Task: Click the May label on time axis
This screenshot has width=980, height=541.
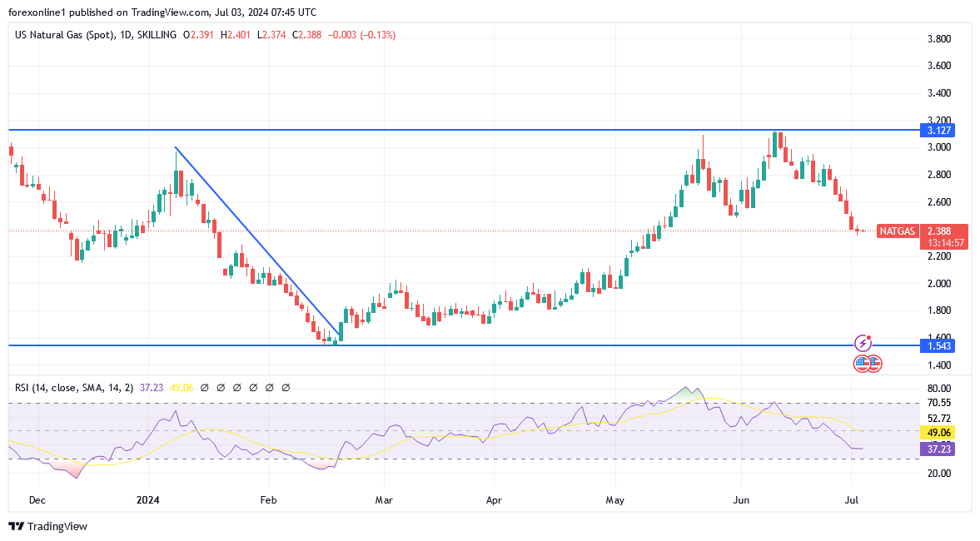Action: coord(615,499)
